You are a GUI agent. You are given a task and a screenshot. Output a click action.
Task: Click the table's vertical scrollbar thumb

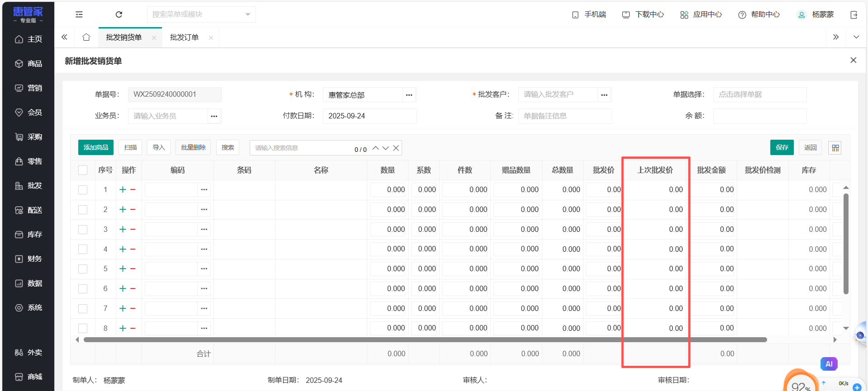[846, 244]
